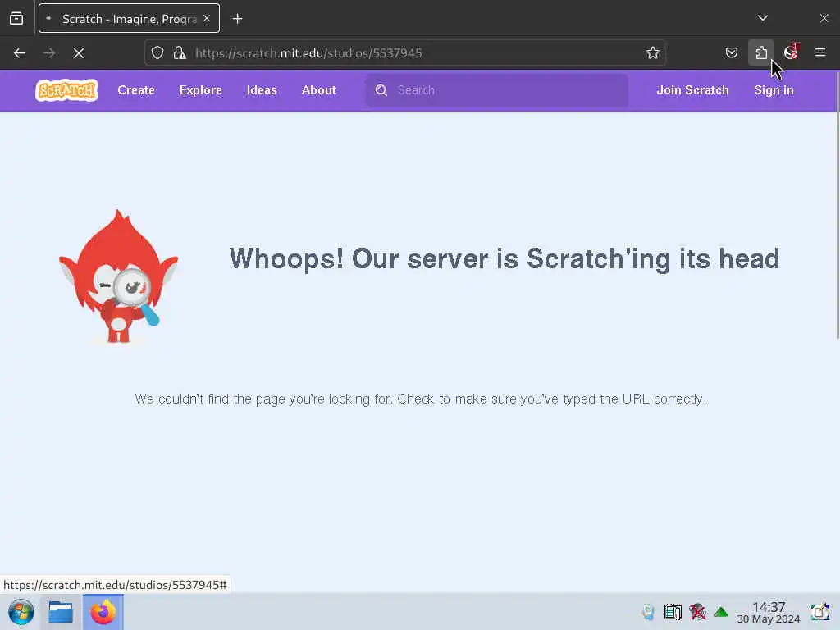This screenshot has width=840, height=630.
Task: Open the tracking protection shield icon
Action: pos(157,53)
